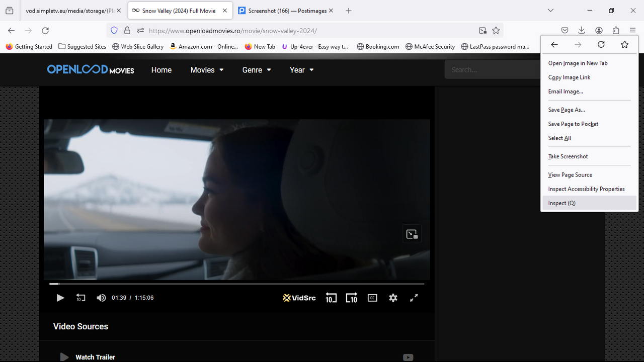Open the Extensions puzzle icon
Viewport: 644px width, 362px height.
pyautogui.click(x=616, y=31)
